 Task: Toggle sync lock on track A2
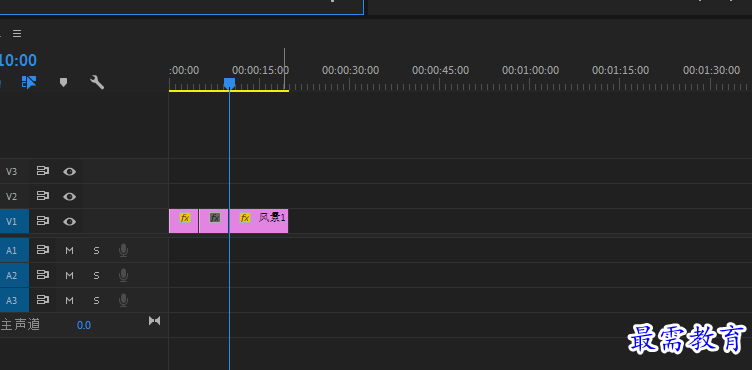click(43, 275)
